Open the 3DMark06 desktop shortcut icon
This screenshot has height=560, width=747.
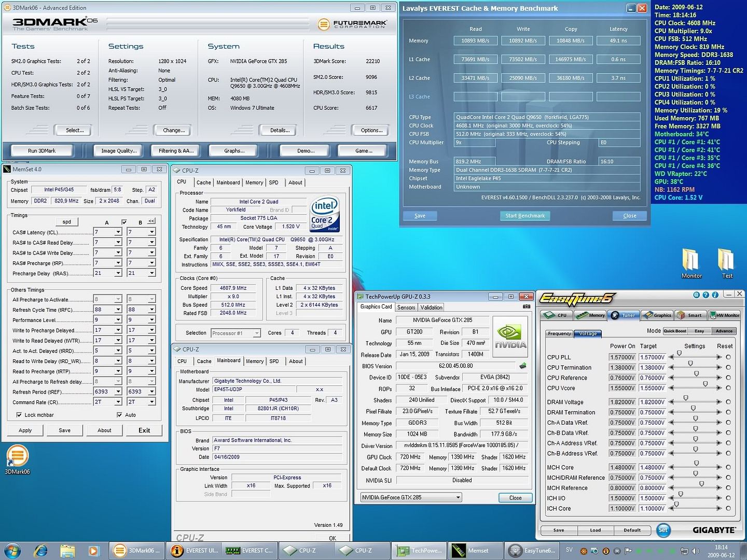pyautogui.click(x=17, y=459)
